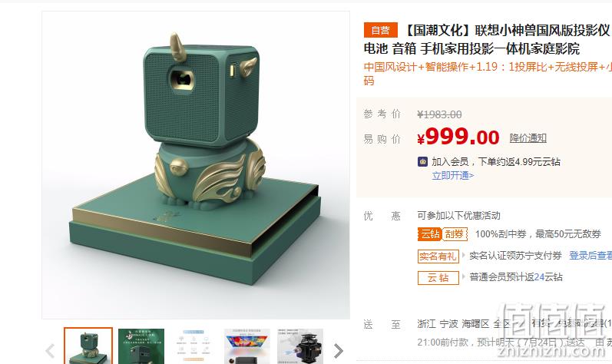Screen dimensions: 612x364
Task: Select the fifth black projector thumbnail
Action: coord(300,346)
